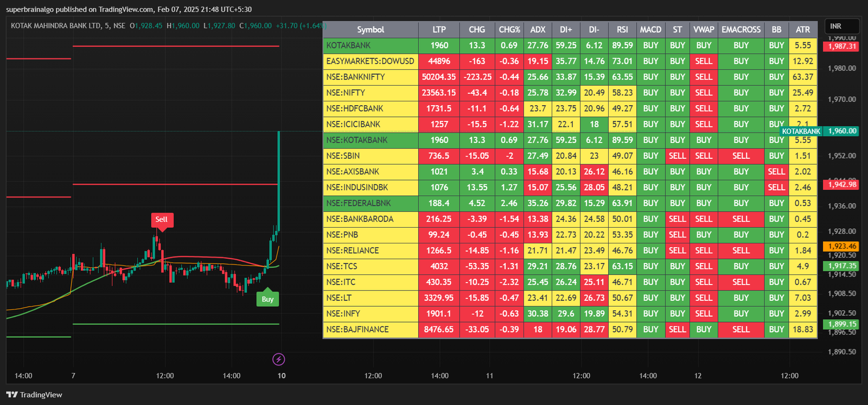Click the SBIN LTP value 736.5
This screenshot has height=405, width=868.
pyautogui.click(x=439, y=156)
